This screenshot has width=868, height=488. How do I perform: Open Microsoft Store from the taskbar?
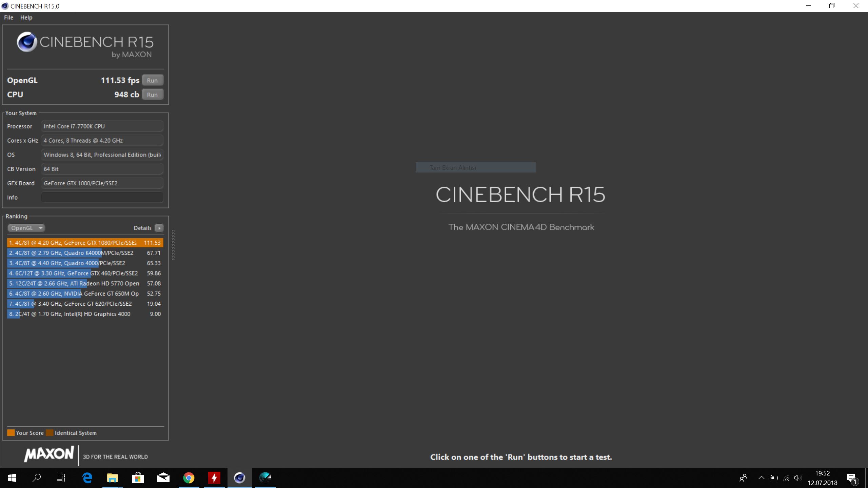[x=138, y=478]
